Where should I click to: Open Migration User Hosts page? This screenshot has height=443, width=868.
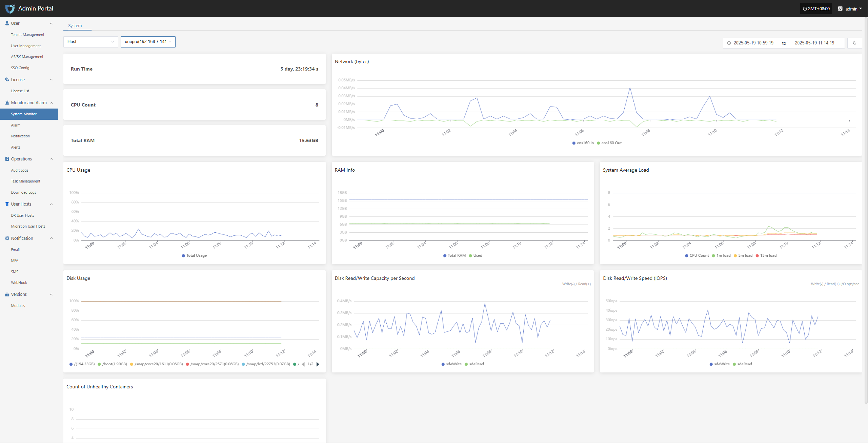click(x=28, y=226)
